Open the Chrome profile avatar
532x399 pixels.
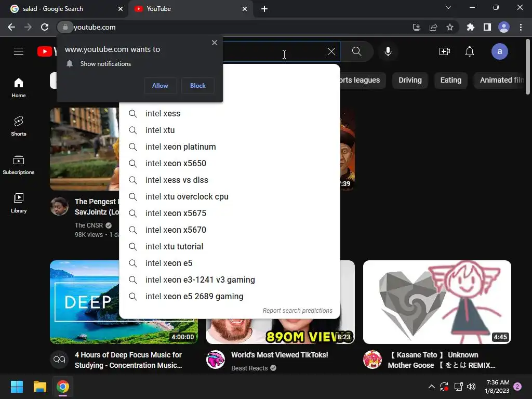504,27
